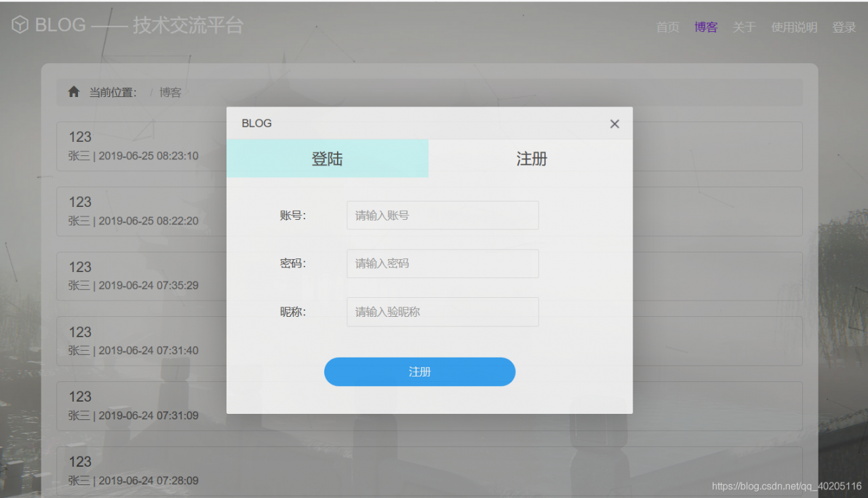This screenshot has width=868, height=498.
Task: Open 使用说明 in the navigation bar
Action: click(x=794, y=27)
